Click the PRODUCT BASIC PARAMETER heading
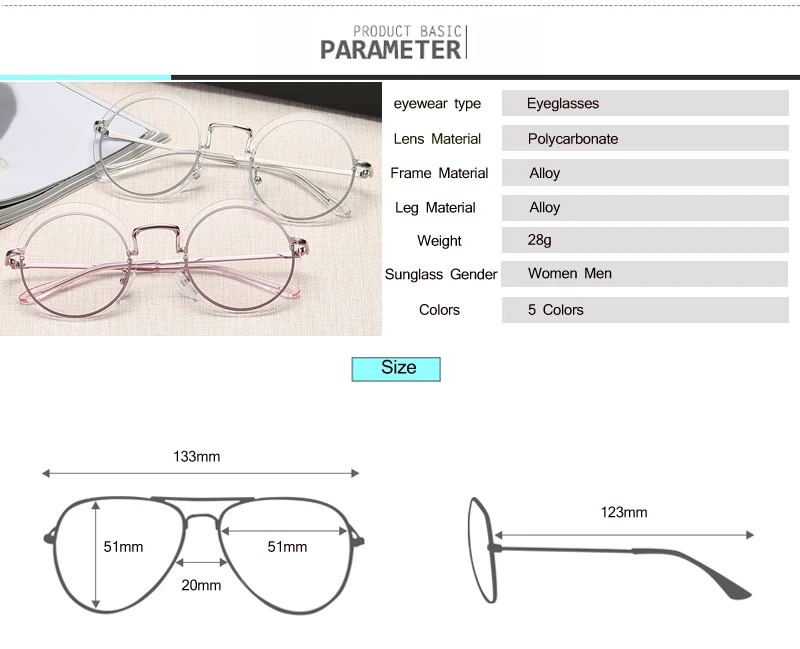Image resolution: width=800 pixels, height=649 pixels. tap(392, 42)
